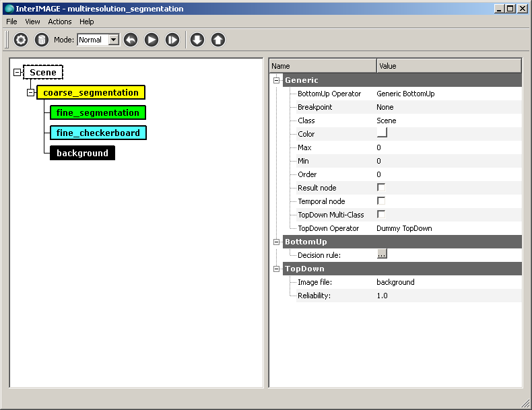Click the gear settings icon in toolbar
This screenshot has height=410, width=532.
21,40
